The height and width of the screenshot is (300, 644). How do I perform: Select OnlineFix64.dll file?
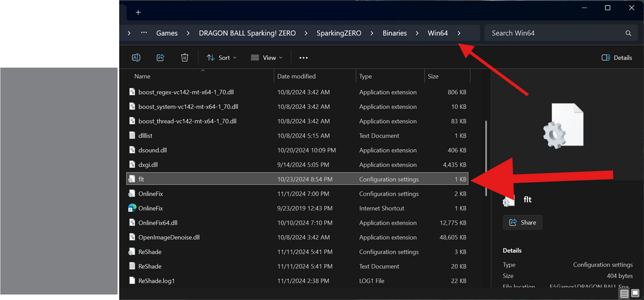click(x=298, y=223)
